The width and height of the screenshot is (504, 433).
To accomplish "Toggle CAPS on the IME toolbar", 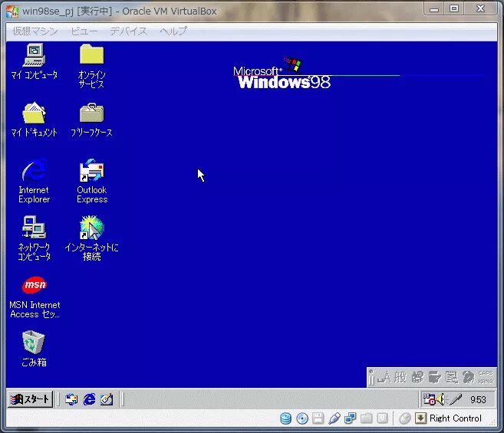I will tap(486, 373).
